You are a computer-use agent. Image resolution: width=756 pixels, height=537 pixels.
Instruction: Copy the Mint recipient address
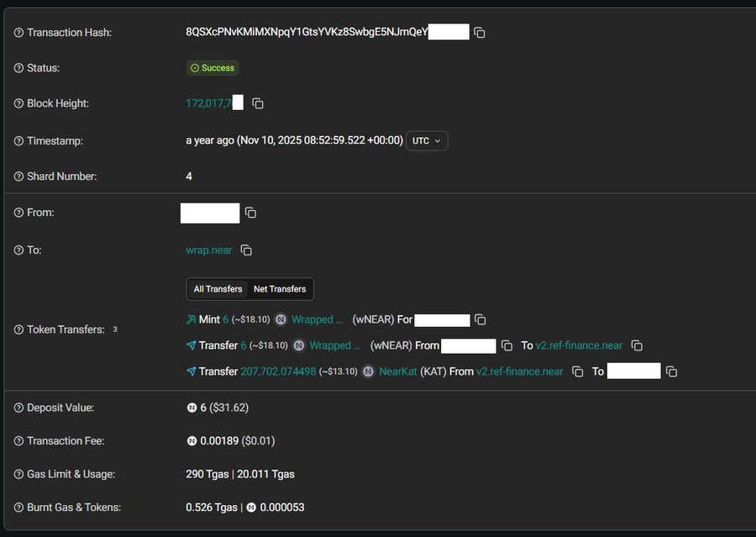pos(480,319)
